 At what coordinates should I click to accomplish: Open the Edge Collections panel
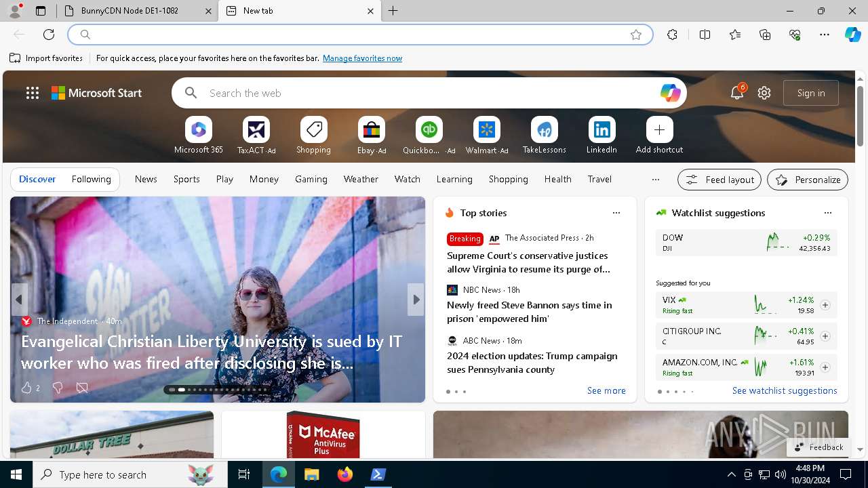pyautogui.click(x=765, y=35)
